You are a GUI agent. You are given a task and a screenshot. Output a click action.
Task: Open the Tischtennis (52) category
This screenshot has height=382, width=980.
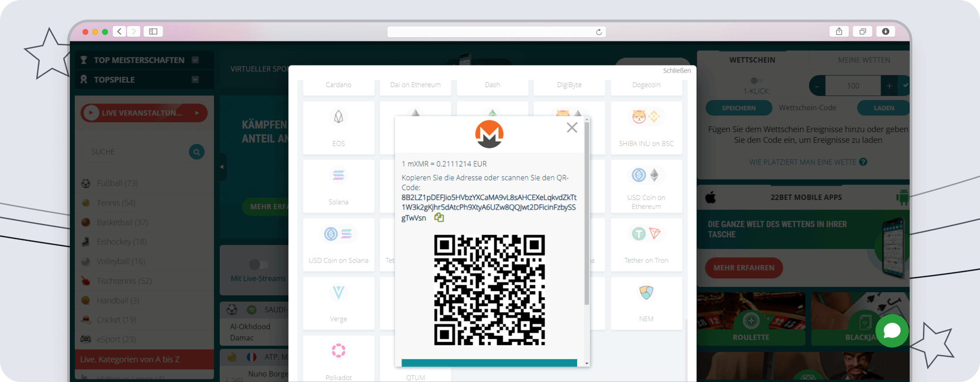(x=124, y=281)
